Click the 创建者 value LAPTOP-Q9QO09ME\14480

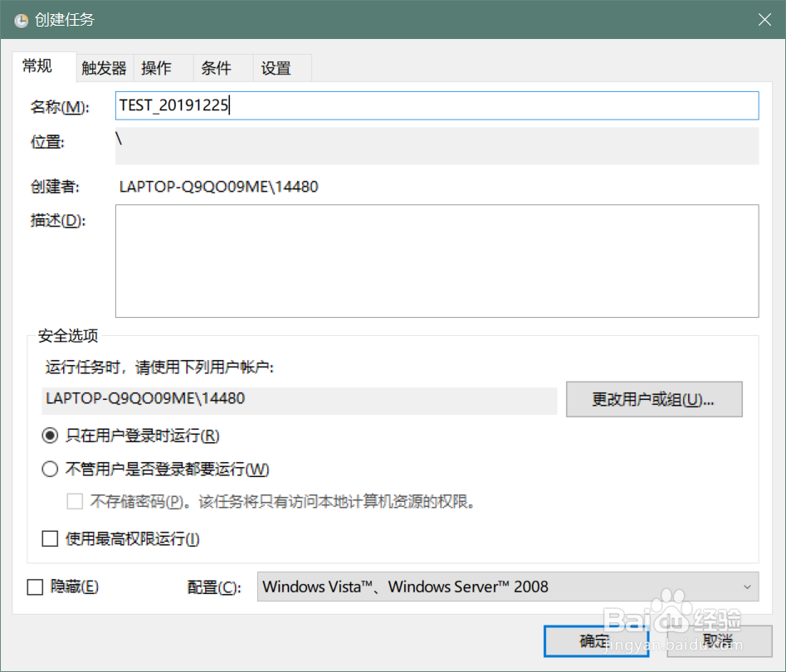pyautogui.click(x=218, y=187)
